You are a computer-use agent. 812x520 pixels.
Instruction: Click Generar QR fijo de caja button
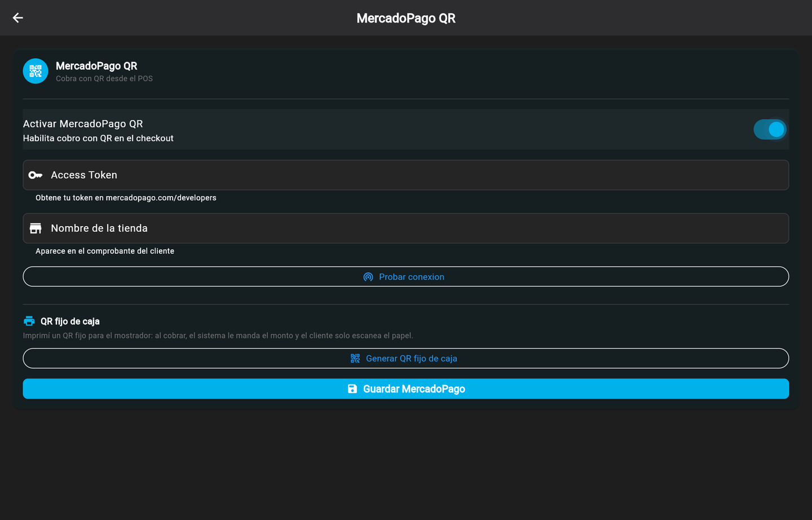pyautogui.click(x=406, y=358)
